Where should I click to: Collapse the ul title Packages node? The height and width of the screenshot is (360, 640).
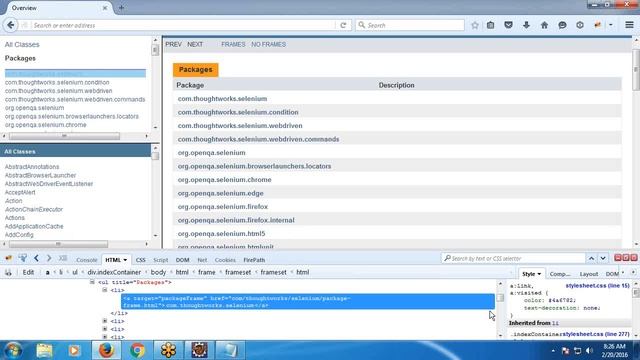[x=92, y=282]
